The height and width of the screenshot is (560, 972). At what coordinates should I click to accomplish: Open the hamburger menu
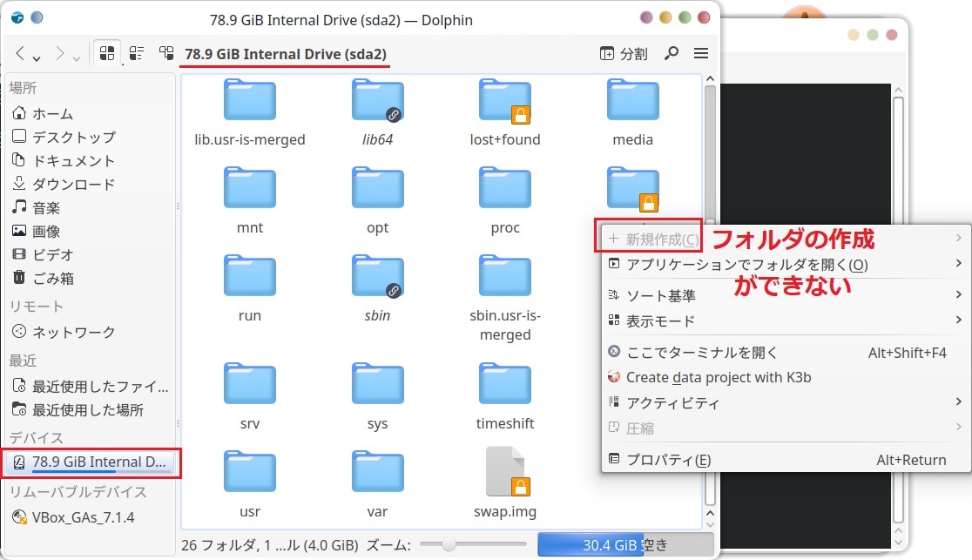(701, 53)
